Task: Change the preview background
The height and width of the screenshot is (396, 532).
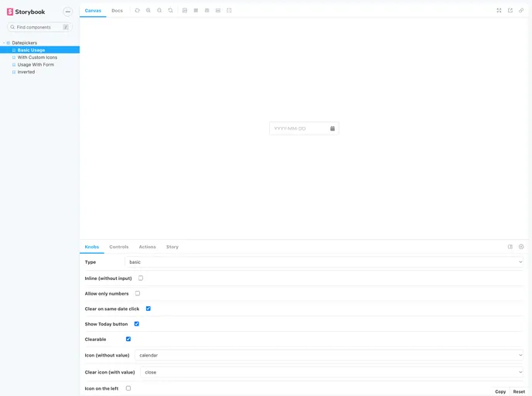Action: tap(185, 11)
